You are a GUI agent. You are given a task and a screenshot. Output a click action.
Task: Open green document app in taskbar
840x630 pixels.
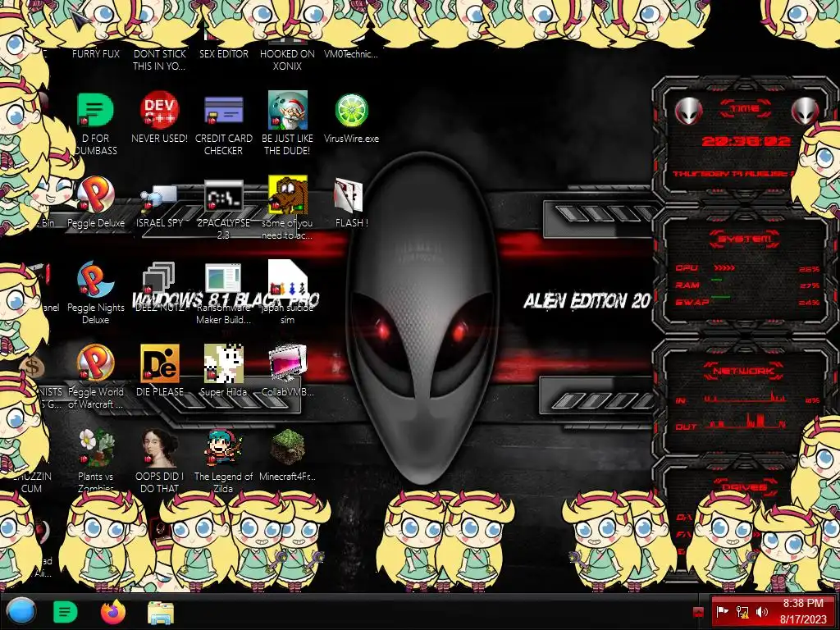66,612
